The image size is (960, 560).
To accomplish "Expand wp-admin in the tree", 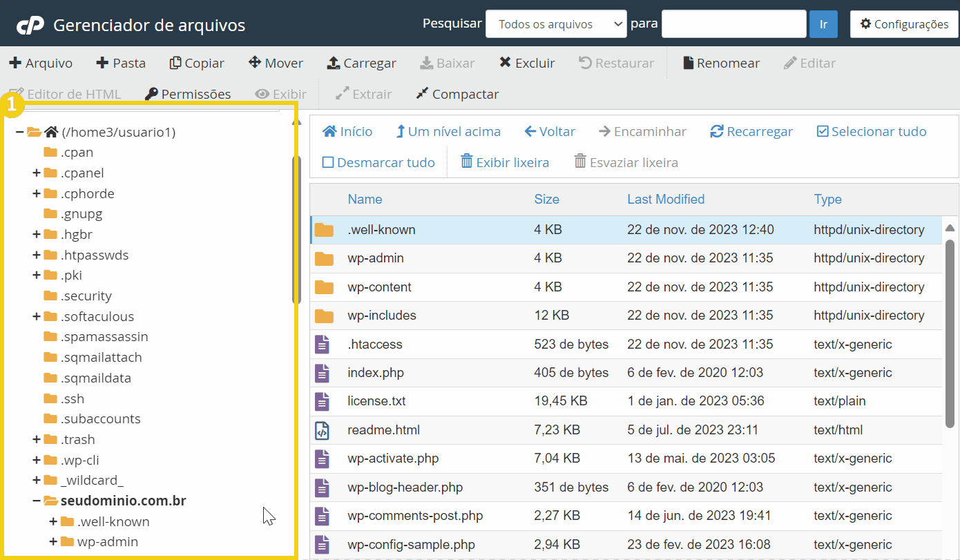I will (x=53, y=541).
